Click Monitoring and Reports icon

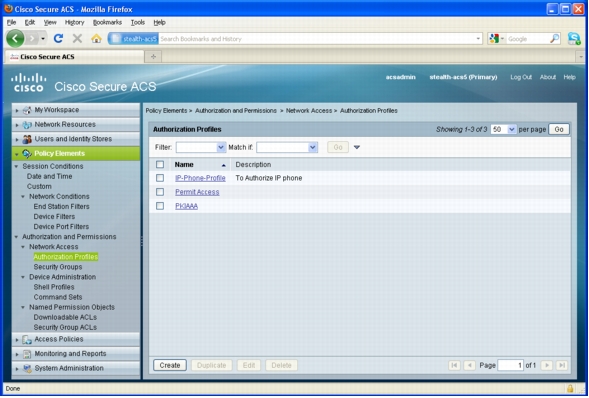click(27, 354)
